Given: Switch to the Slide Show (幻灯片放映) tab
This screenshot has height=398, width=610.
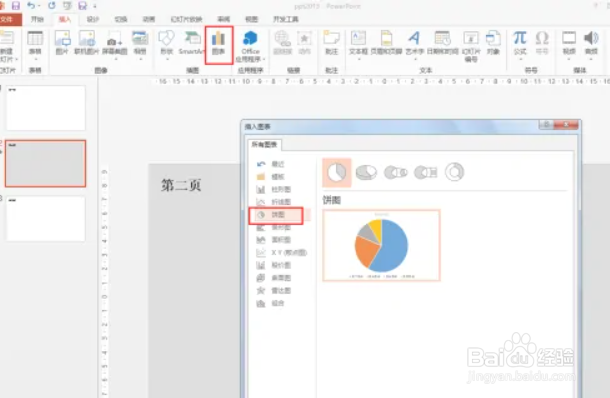Looking at the screenshot, I should click(186, 19).
